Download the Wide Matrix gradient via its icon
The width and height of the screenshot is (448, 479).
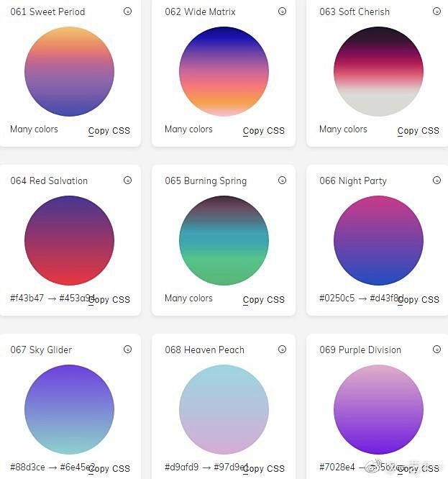coord(282,12)
